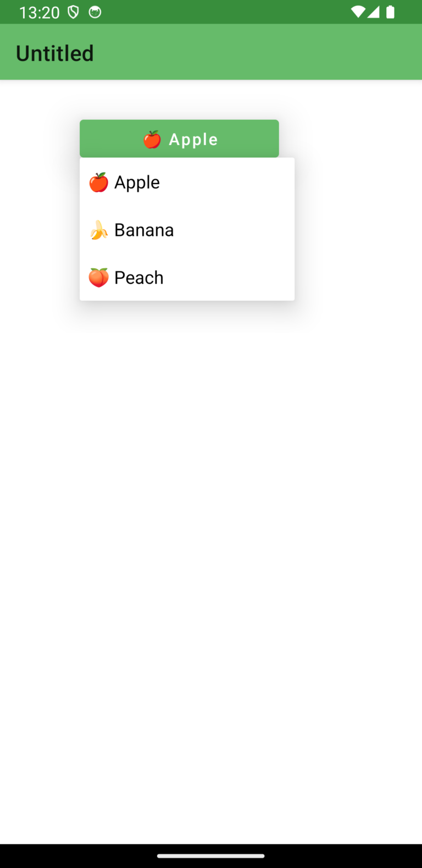Choose the Peach option in the list
The image size is (422, 868).
(x=187, y=277)
